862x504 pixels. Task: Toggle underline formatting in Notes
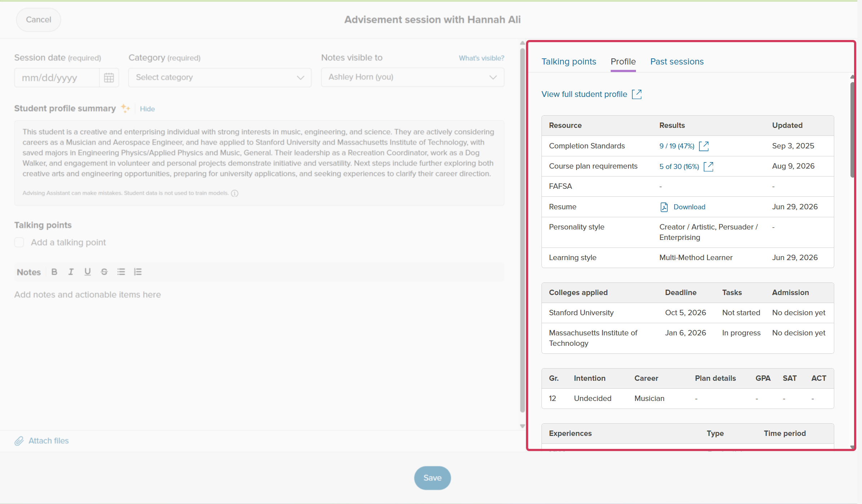(88, 272)
